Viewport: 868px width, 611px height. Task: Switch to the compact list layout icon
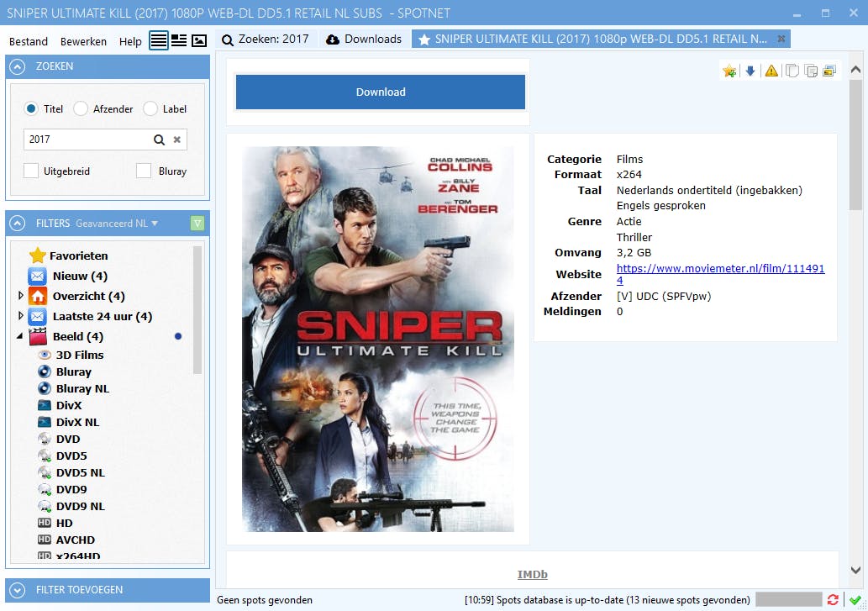coord(179,40)
